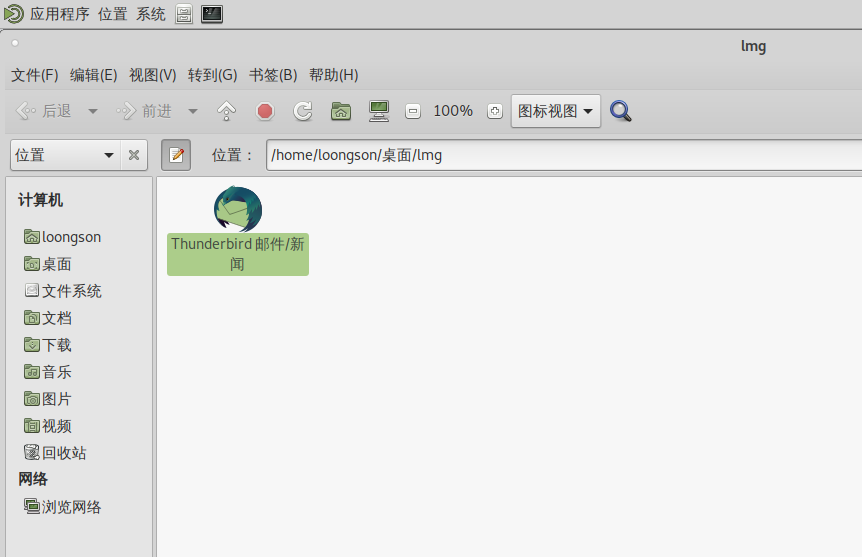
Task: Reload the current folder
Action: [302, 111]
